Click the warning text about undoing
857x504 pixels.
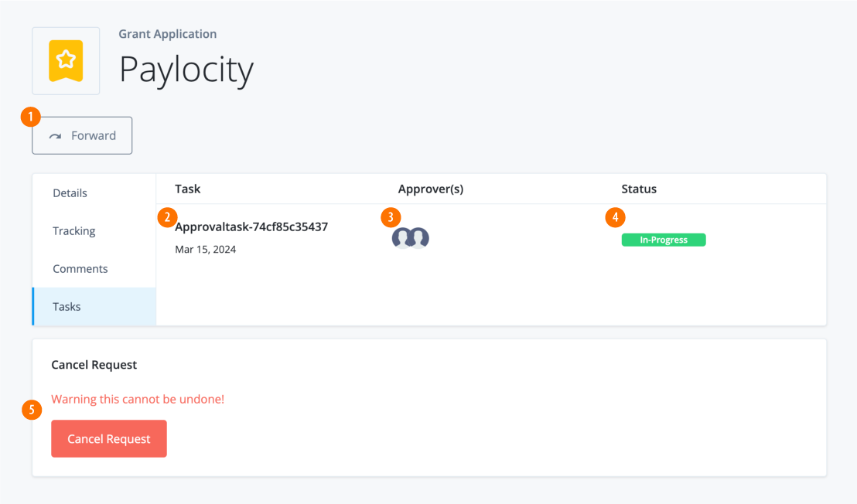coord(138,399)
